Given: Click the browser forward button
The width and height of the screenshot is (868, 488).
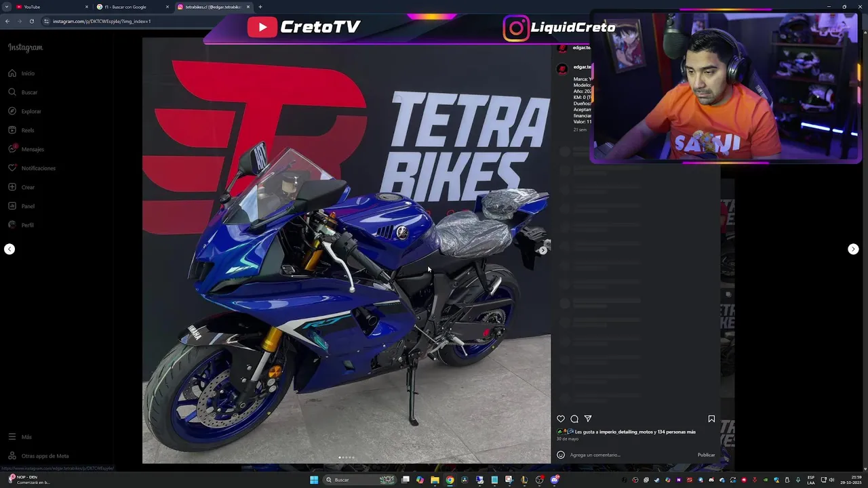Looking at the screenshot, I should tap(20, 21).
